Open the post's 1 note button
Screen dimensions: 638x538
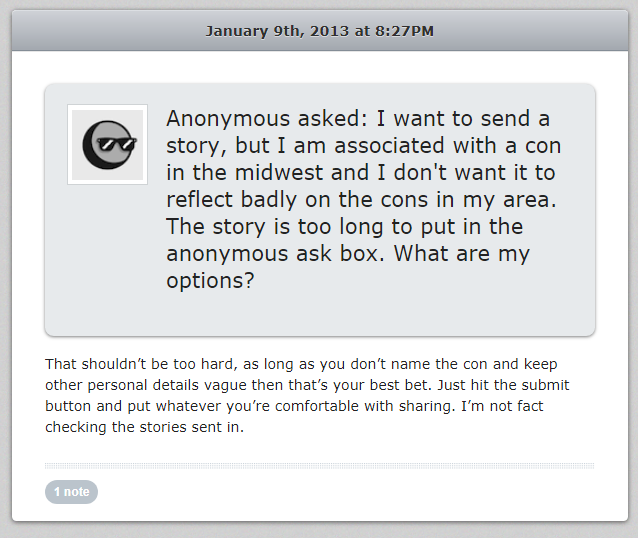[x=72, y=492]
